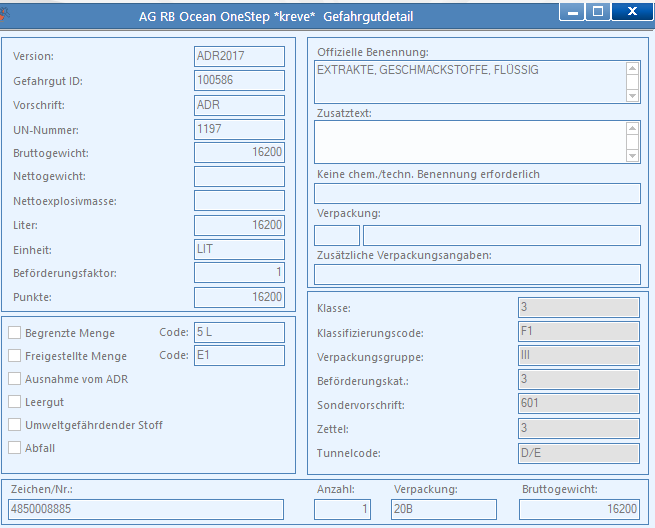
Task: Click down arrow in Offizielle Benennung scrollbar
Action: point(632,96)
